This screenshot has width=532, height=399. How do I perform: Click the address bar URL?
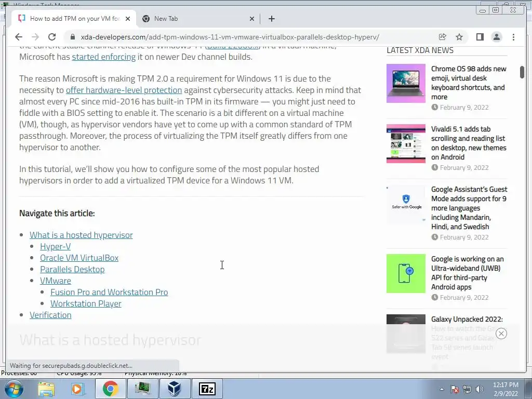230,37
